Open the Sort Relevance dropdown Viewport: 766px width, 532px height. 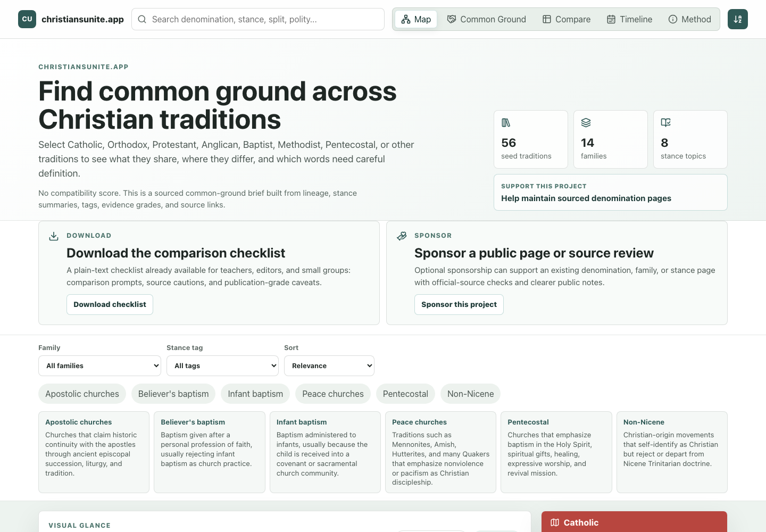pos(329,365)
